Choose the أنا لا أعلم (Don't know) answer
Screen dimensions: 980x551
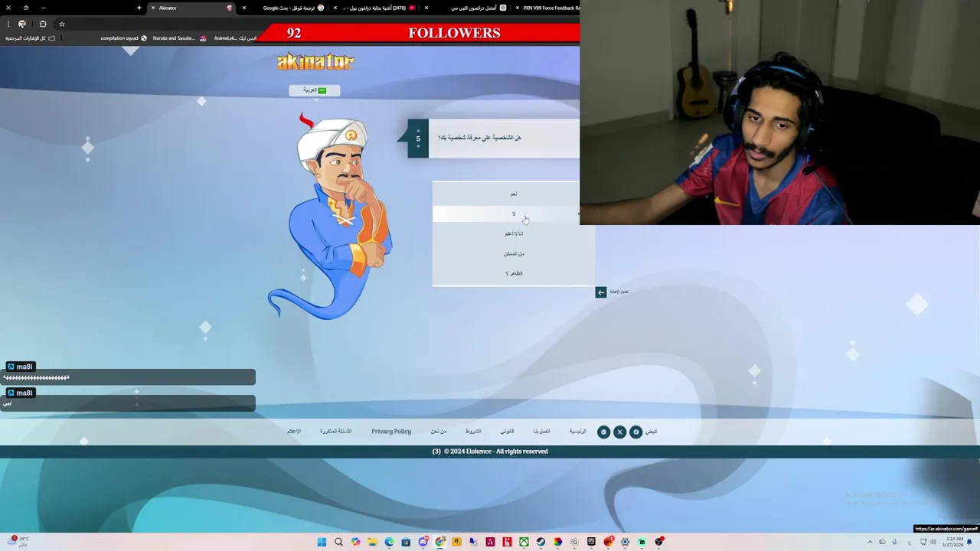pyautogui.click(x=514, y=233)
